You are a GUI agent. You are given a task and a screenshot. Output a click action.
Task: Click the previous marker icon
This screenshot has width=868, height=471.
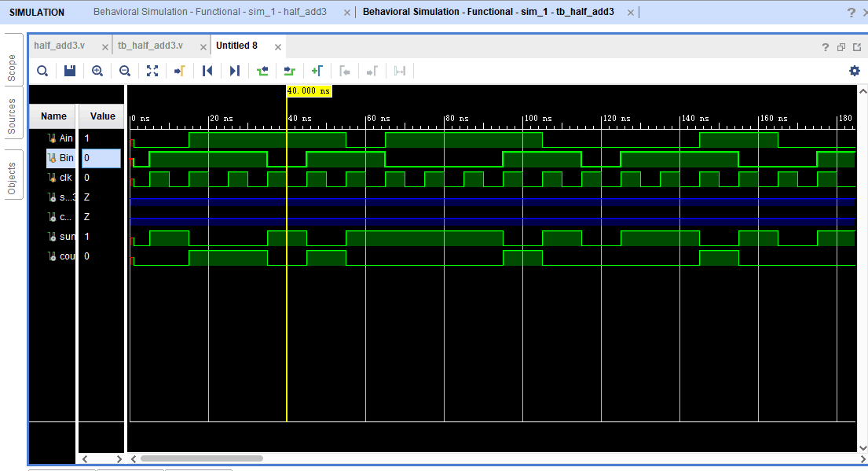[345, 71]
